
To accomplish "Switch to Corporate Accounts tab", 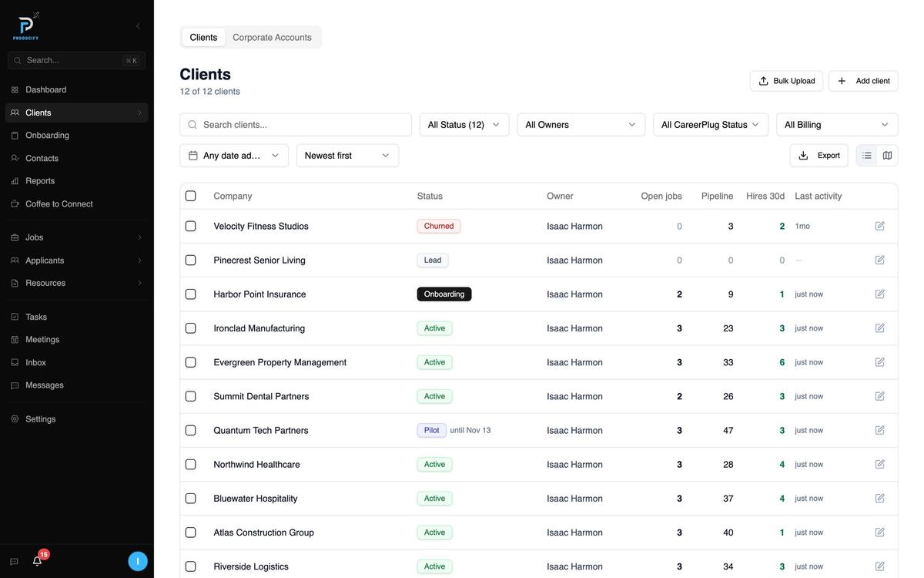I will tap(272, 37).
